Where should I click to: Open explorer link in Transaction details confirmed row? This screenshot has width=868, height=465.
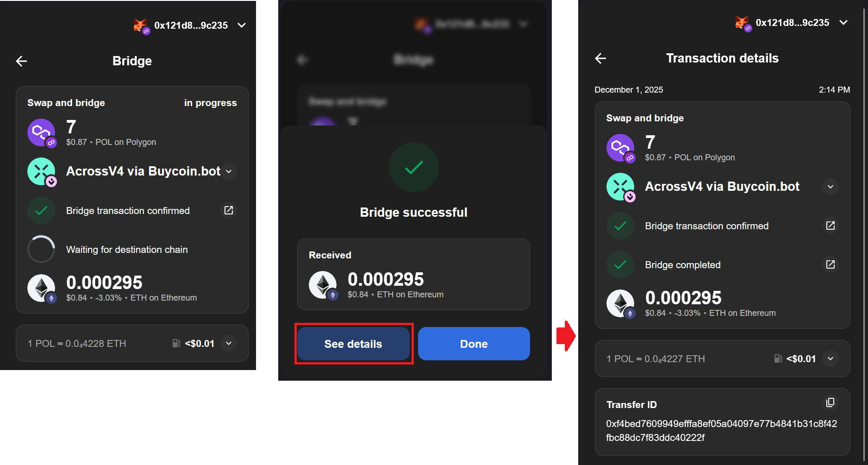pos(831,226)
